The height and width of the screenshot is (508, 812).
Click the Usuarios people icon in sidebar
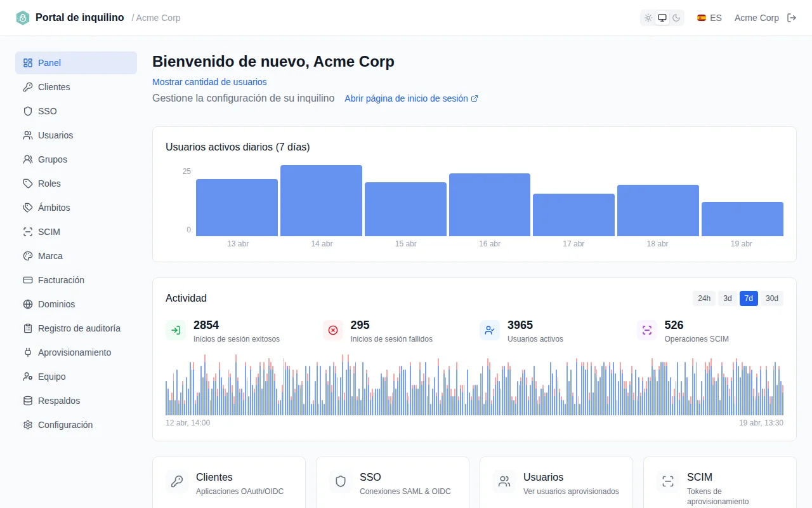[x=28, y=135]
